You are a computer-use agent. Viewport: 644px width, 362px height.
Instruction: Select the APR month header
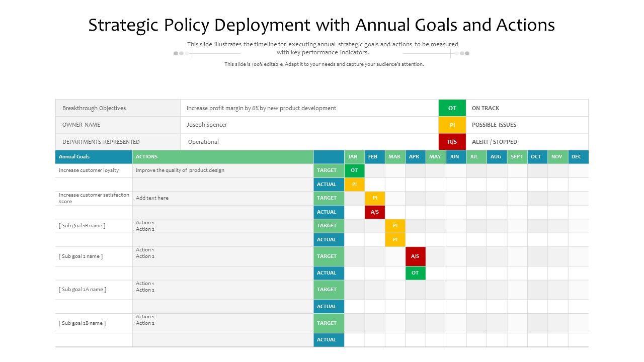coord(415,157)
